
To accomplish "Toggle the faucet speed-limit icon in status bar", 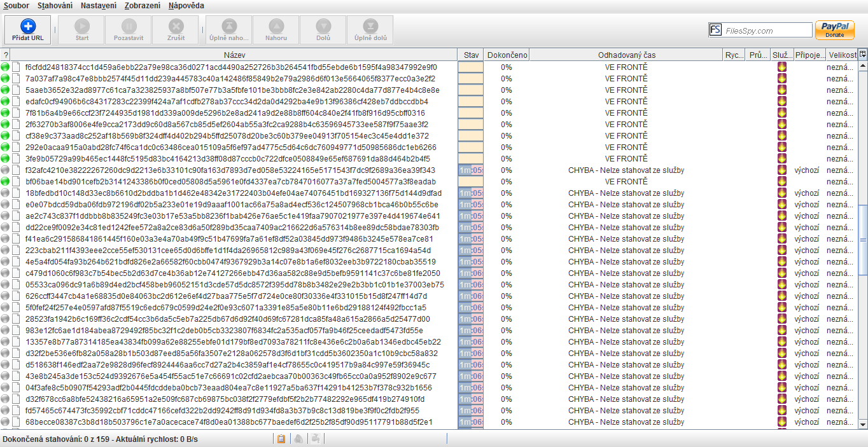I will [315, 439].
